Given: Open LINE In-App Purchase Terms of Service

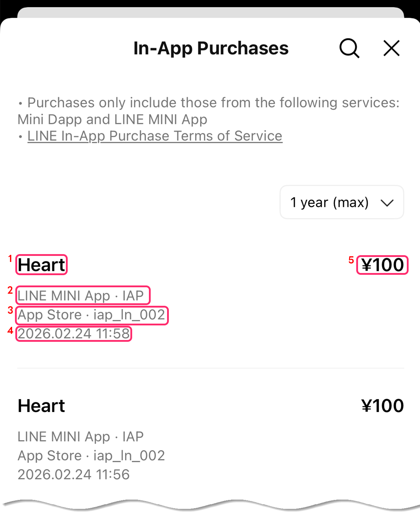Looking at the screenshot, I should pos(155,136).
